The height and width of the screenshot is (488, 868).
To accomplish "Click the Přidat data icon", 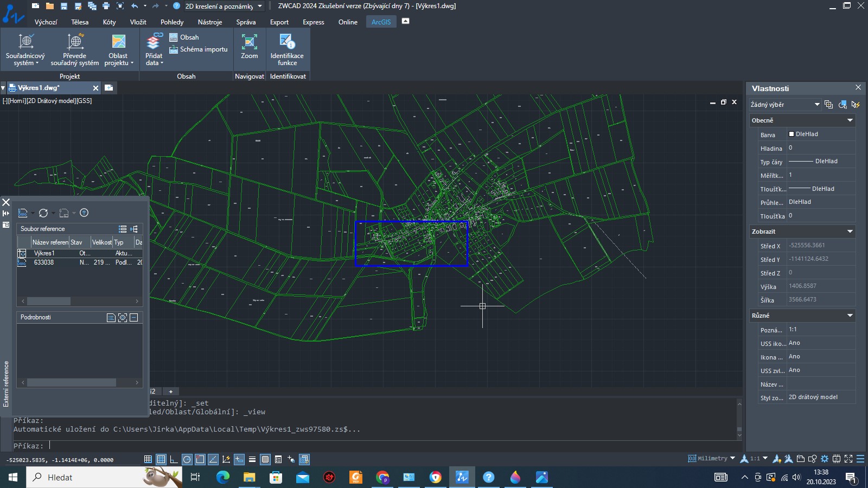I will [154, 41].
